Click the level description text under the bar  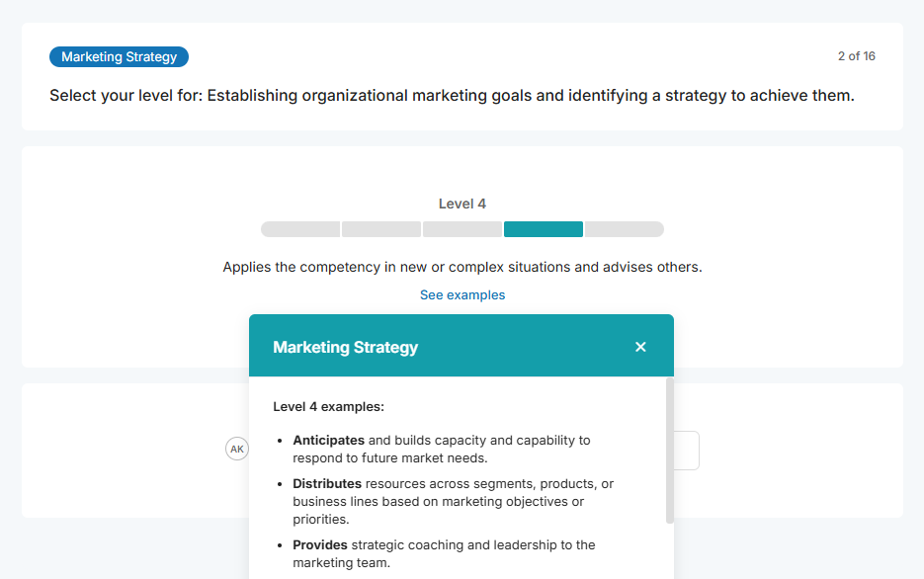pyautogui.click(x=462, y=267)
